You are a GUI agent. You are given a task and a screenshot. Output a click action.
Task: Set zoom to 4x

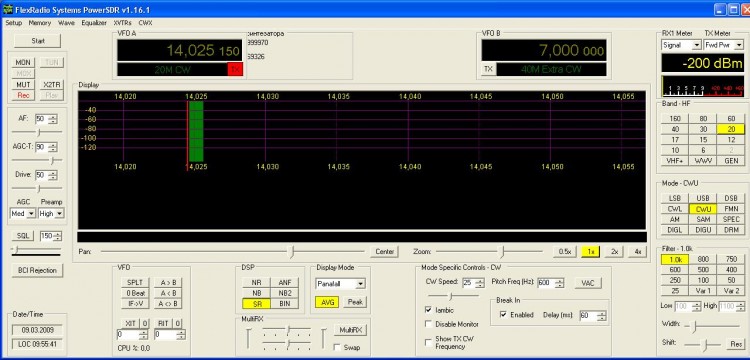coord(638,252)
